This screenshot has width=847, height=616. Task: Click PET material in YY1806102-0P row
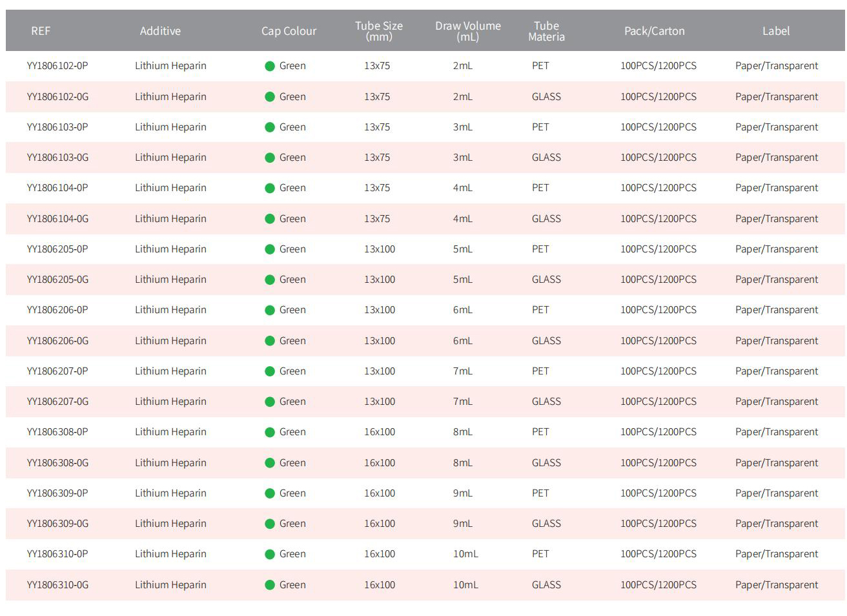(x=540, y=66)
